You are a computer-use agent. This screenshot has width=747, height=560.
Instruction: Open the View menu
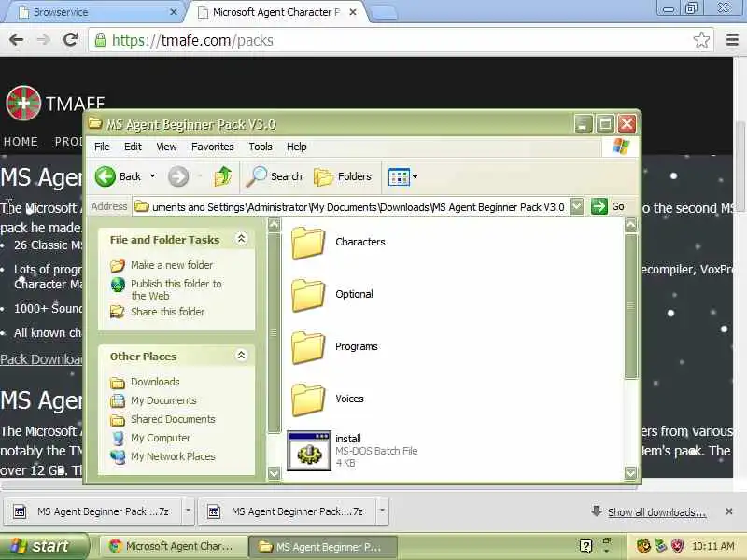tap(166, 147)
